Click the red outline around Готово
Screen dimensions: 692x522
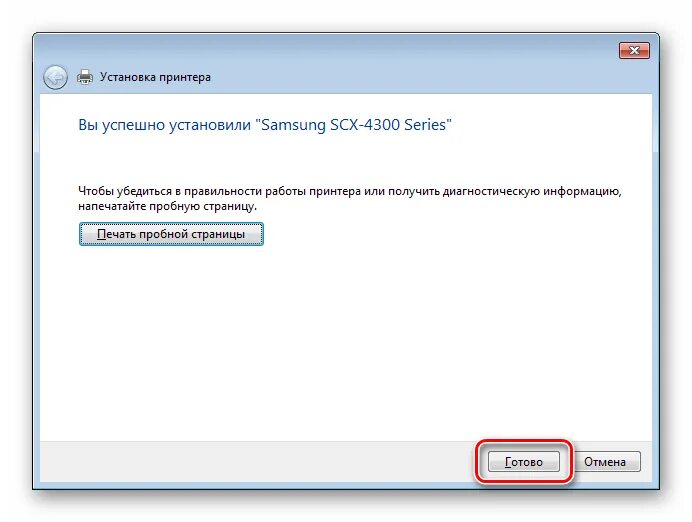524,441
